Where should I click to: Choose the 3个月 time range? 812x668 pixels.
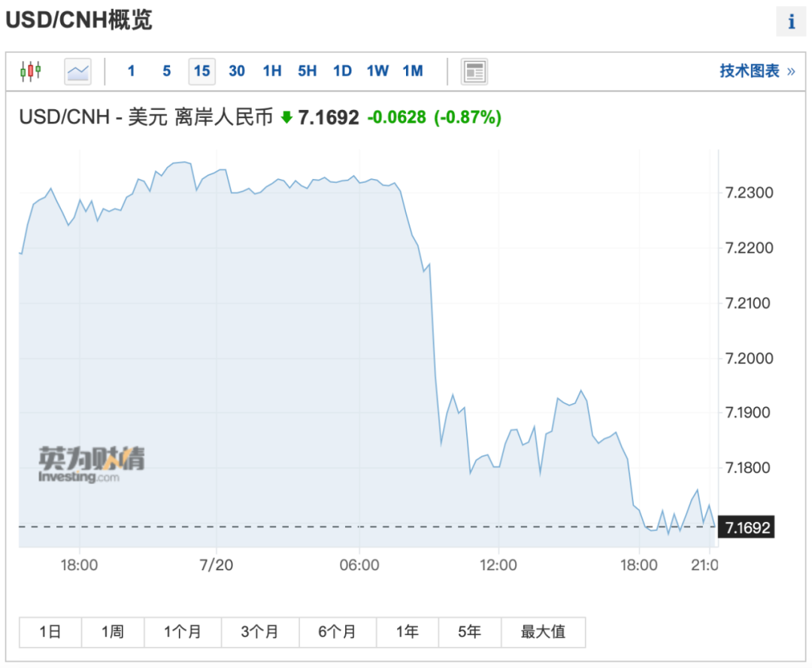pos(260,632)
